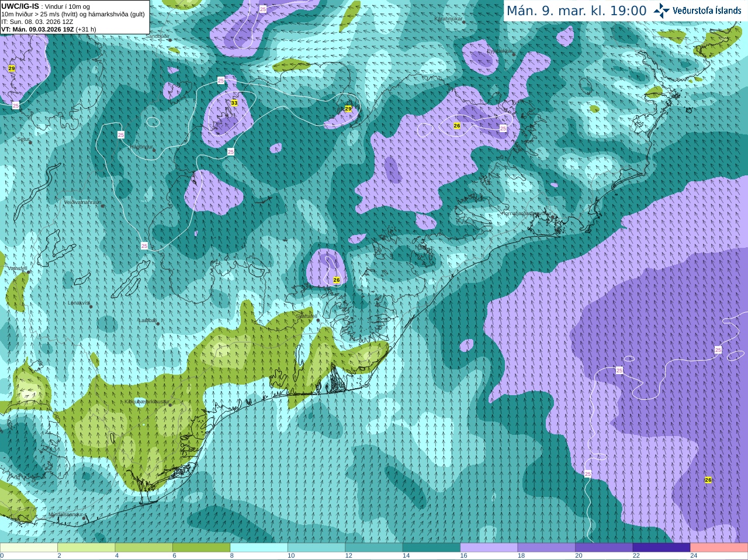Pick the 12–14 m/s medium teal legend swatch

tap(374, 548)
